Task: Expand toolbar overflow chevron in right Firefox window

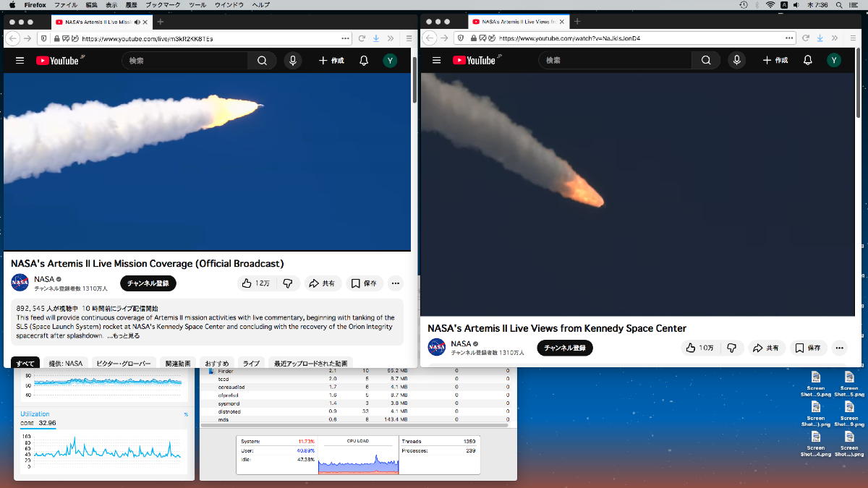Action: (836, 38)
